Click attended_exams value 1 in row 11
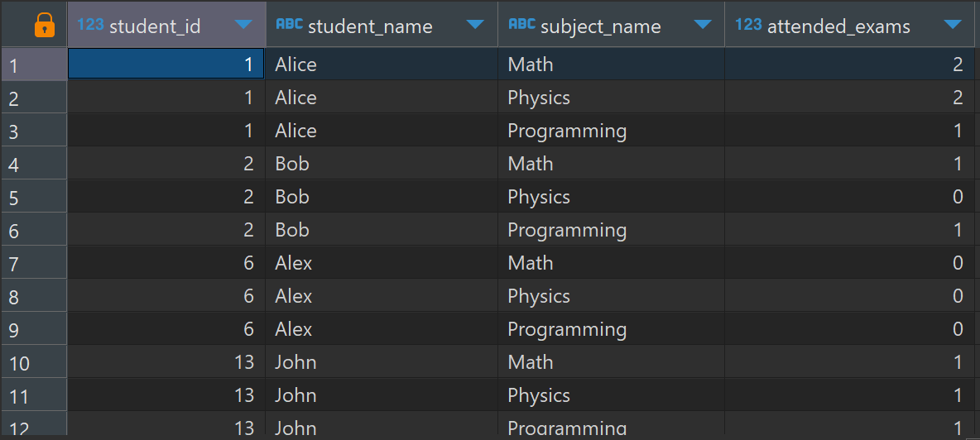The image size is (980, 440). click(852, 395)
